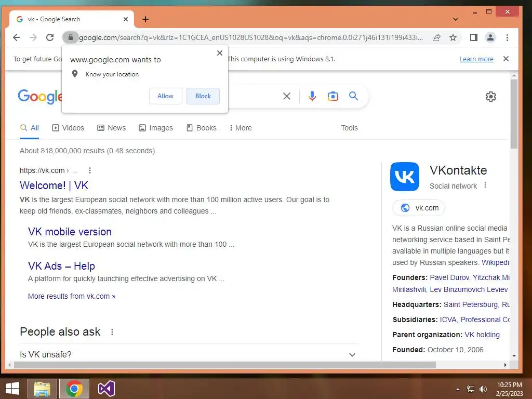532x399 pixels.
Task: Open the volume speaker tray icon
Action: (x=483, y=389)
